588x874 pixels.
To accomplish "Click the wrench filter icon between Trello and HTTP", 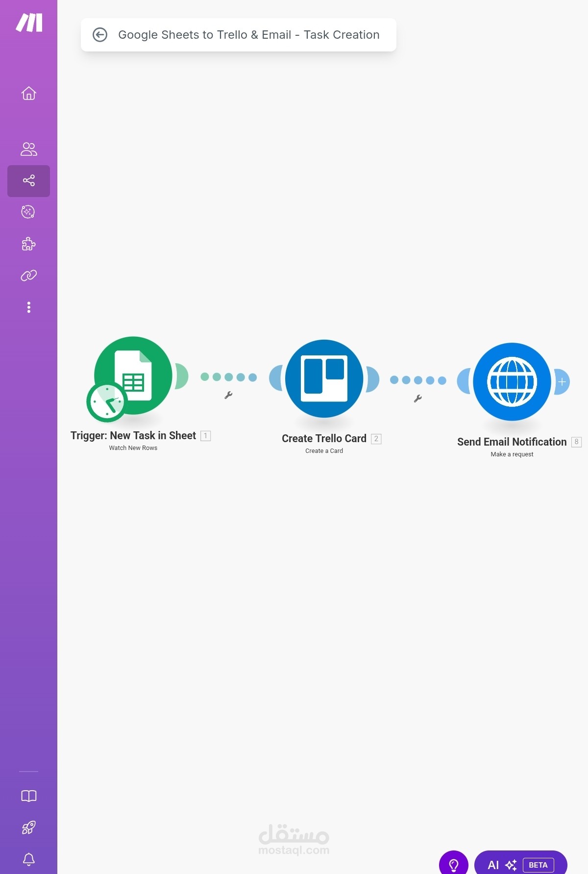I will click(x=418, y=399).
